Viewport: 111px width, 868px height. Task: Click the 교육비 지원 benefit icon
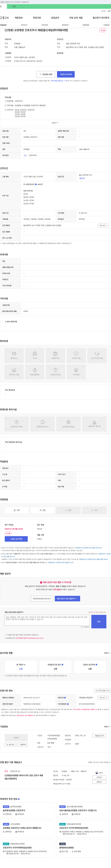coord(76,355)
